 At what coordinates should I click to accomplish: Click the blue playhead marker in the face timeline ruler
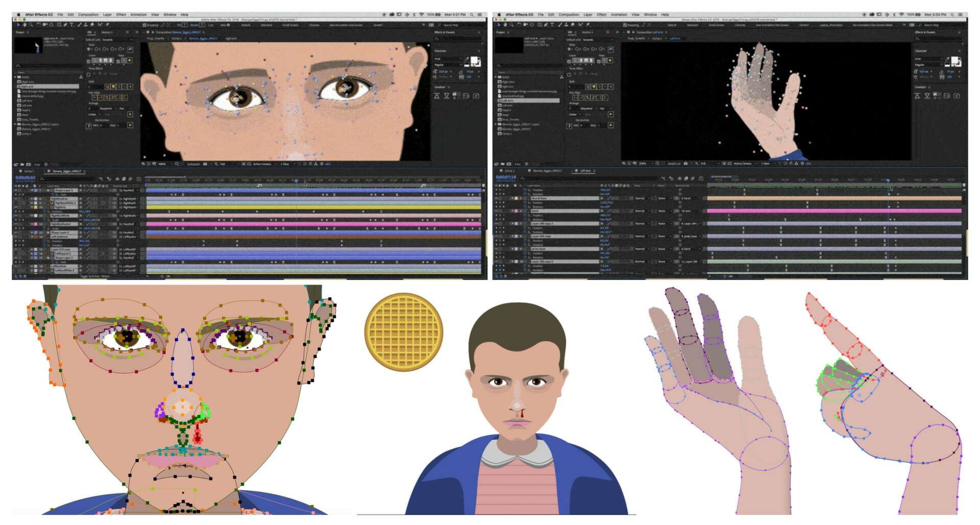tap(296, 180)
